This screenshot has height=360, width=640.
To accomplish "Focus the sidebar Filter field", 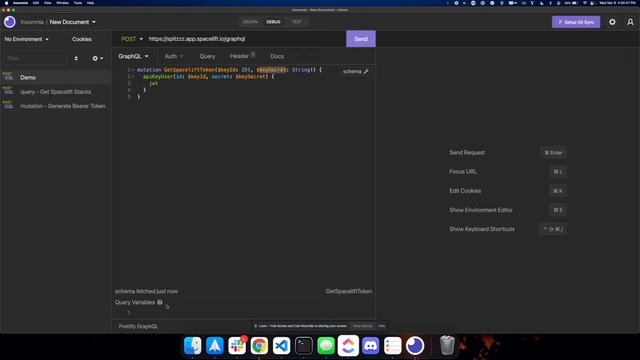I will point(34,58).
